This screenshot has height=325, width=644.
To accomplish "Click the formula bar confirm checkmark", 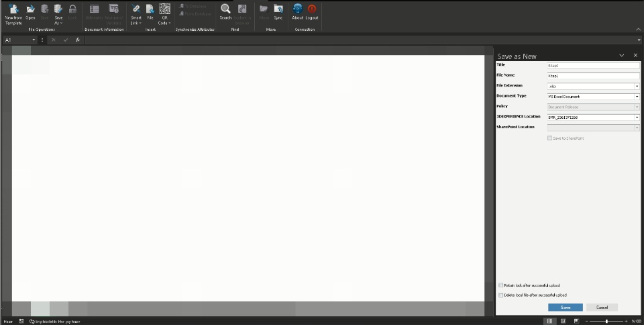I will (x=66, y=40).
